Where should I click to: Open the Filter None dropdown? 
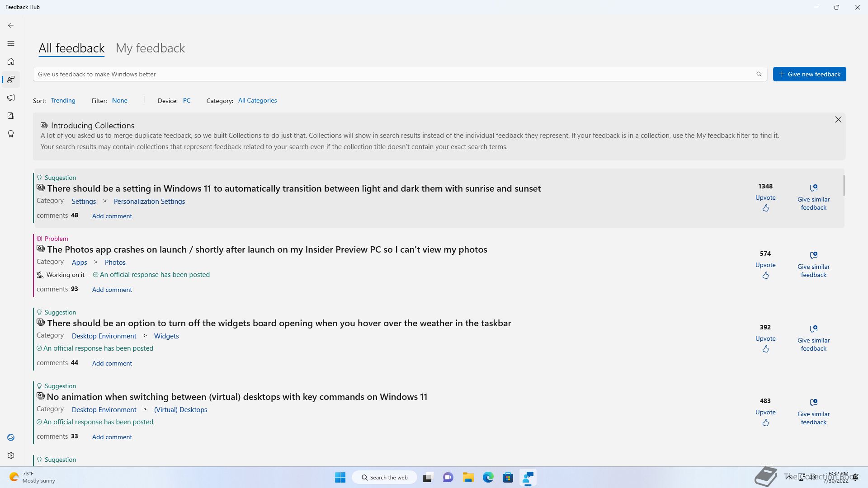point(120,100)
